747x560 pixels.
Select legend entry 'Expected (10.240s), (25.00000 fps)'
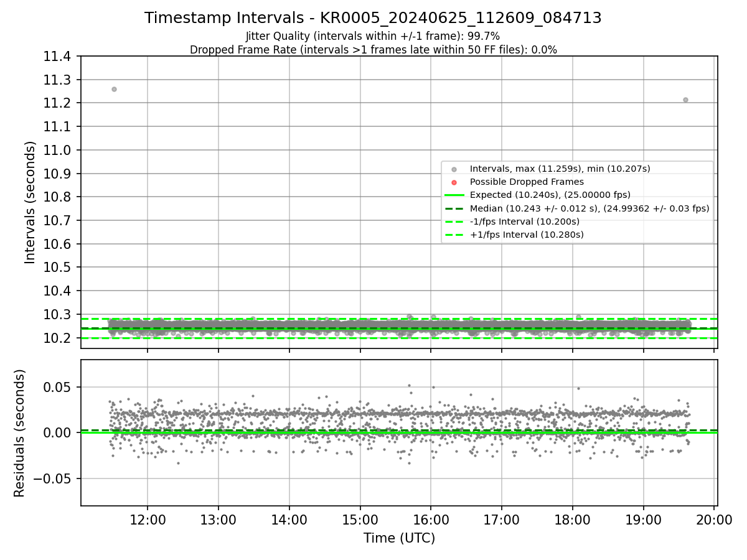point(550,195)
